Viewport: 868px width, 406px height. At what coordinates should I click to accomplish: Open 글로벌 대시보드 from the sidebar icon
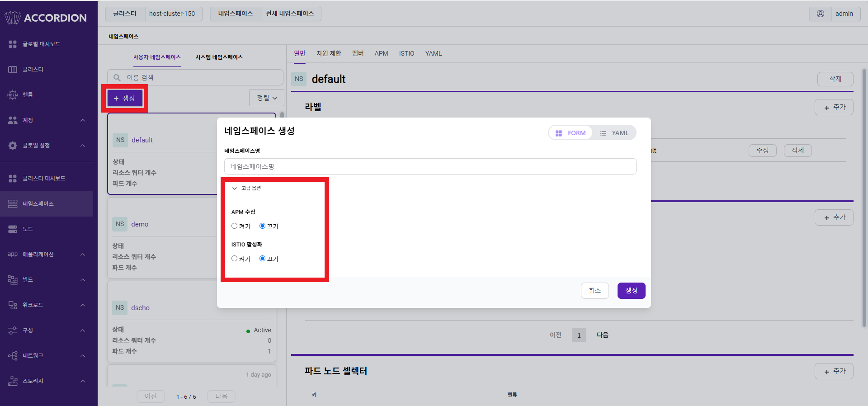click(13, 44)
